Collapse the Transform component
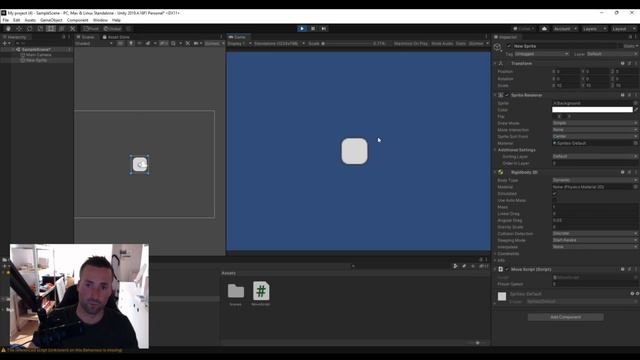Viewport: 640px width, 360px height. [x=496, y=63]
